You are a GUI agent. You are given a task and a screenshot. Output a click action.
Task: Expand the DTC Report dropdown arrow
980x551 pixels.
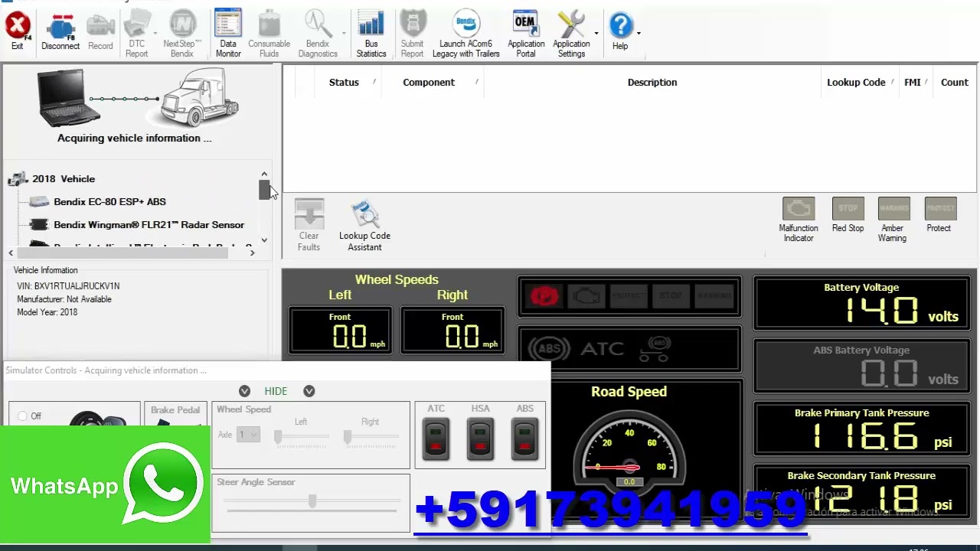(x=155, y=34)
